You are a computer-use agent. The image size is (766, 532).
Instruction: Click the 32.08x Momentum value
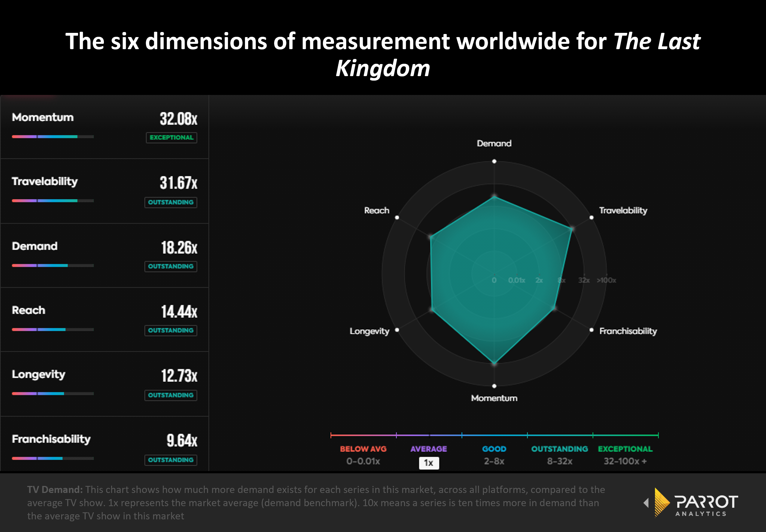pos(179,119)
